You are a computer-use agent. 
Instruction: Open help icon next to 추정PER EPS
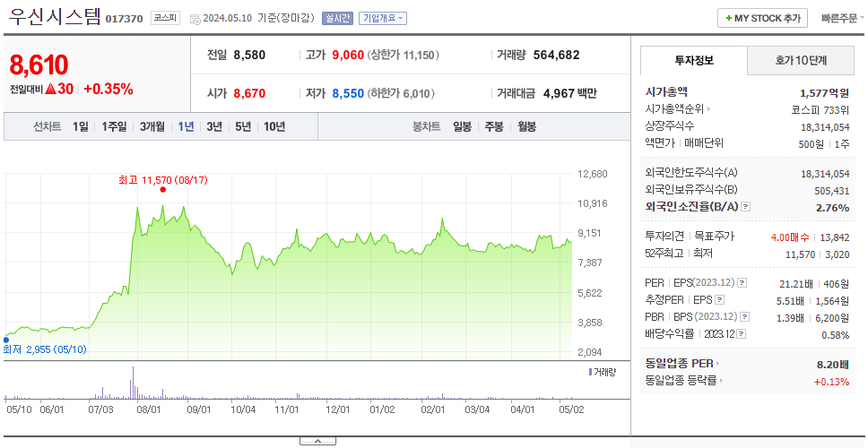(719, 300)
